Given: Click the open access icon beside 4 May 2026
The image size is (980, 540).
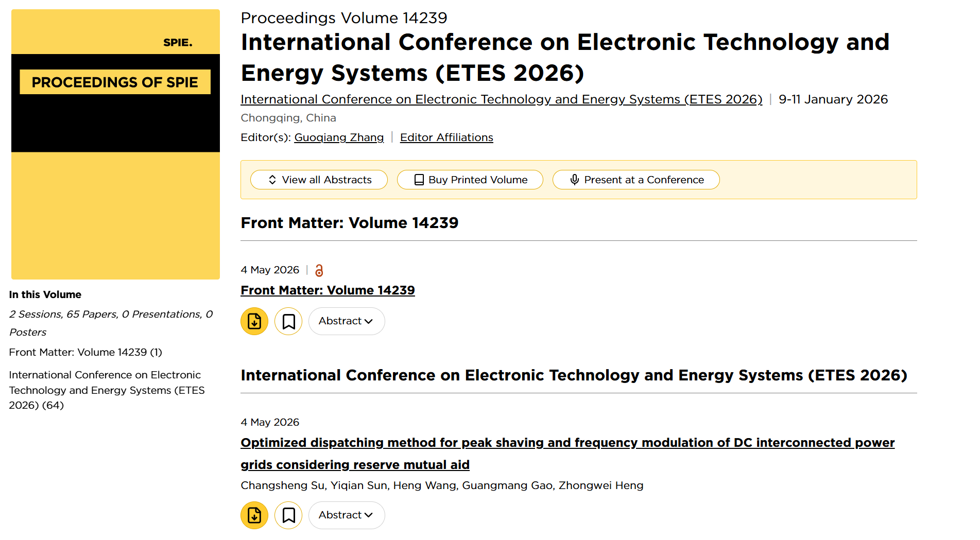Looking at the screenshot, I should pos(319,270).
